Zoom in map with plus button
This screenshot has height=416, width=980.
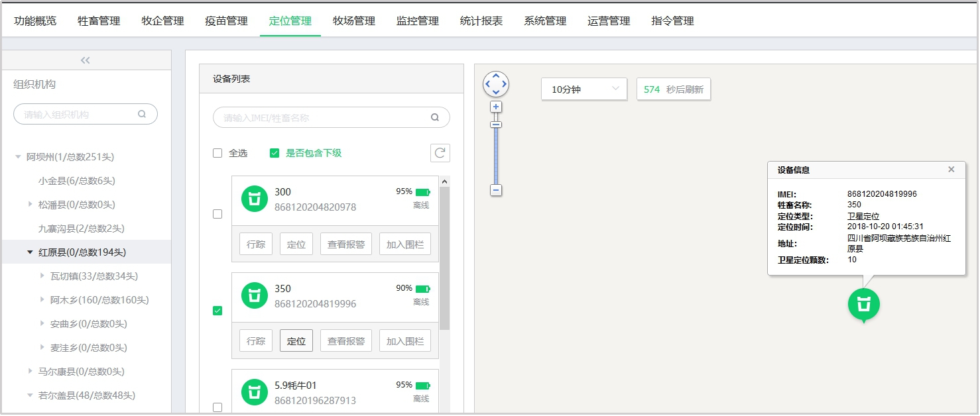[x=496, y=107]
